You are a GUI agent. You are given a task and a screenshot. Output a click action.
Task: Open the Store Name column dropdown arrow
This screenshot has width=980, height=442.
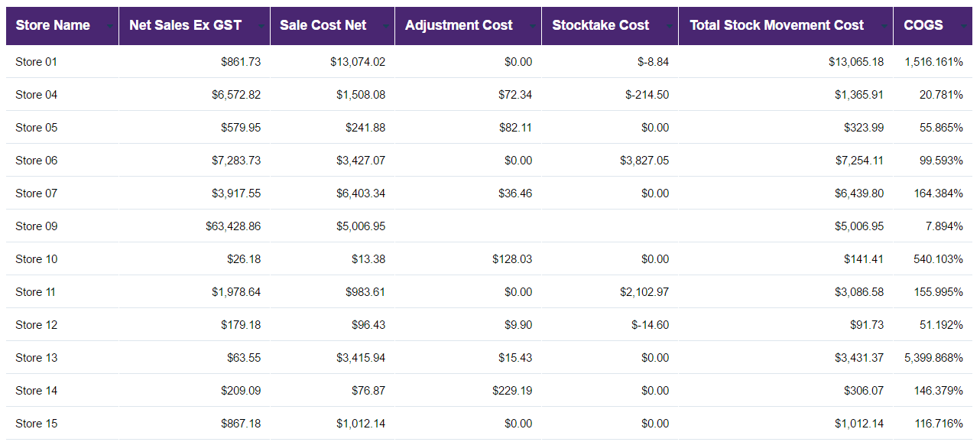[111, 26]
